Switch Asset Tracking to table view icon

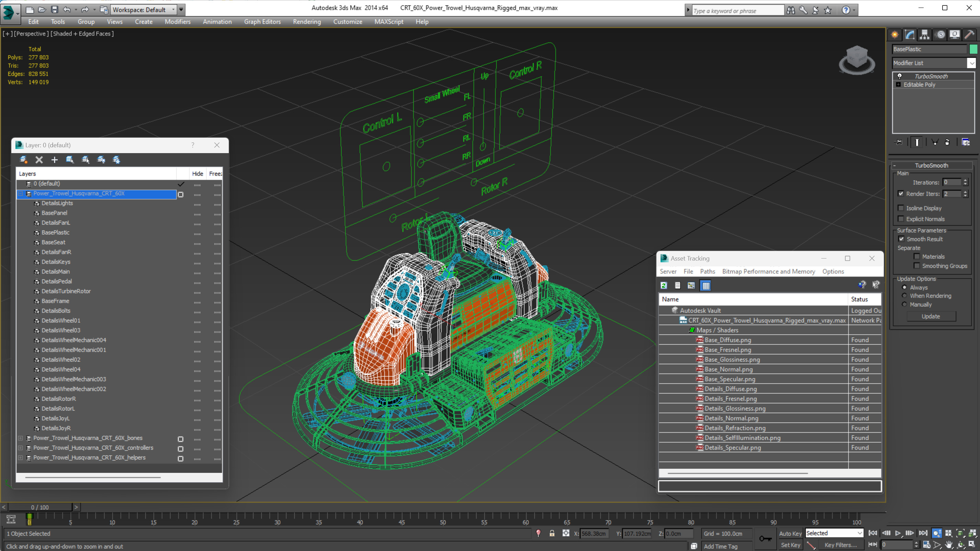click(x=706, y=286)
